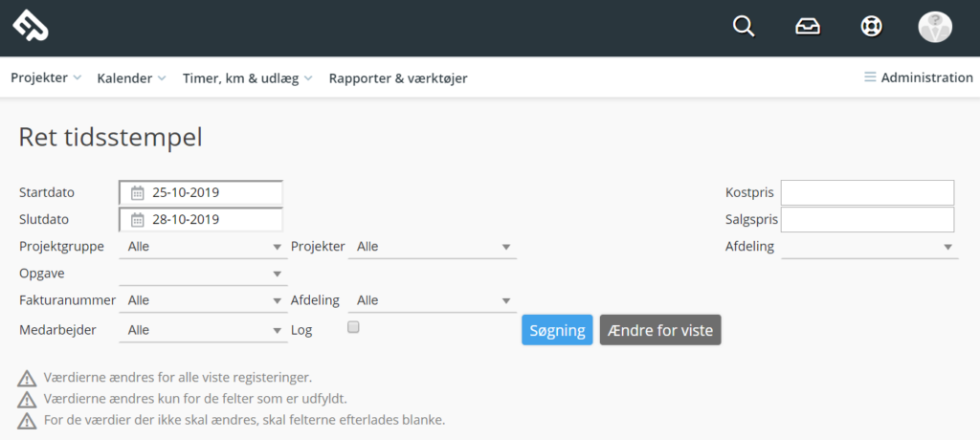Image resolution: width=980 pixels, height=440 pixels.
Task: Open the Timer, km & udlæg menu
Action: tap(248, 78)
